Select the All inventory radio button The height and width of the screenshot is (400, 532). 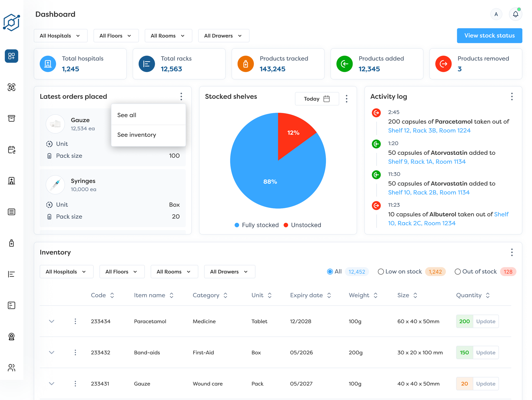[330, 272]
